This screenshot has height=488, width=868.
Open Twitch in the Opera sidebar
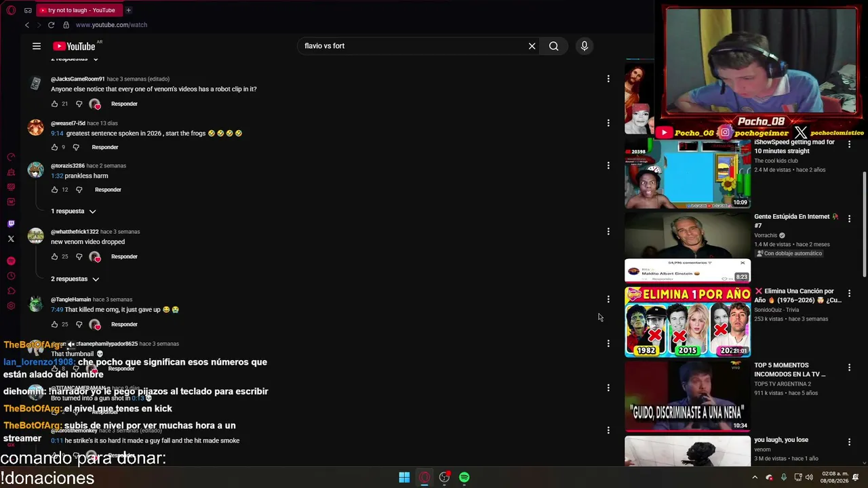coord(11,224)
